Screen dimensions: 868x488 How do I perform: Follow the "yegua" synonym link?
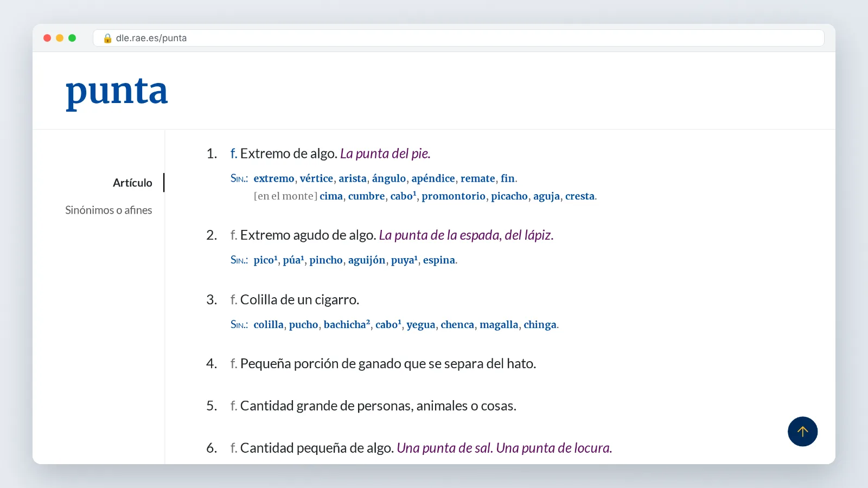[421, 324]
